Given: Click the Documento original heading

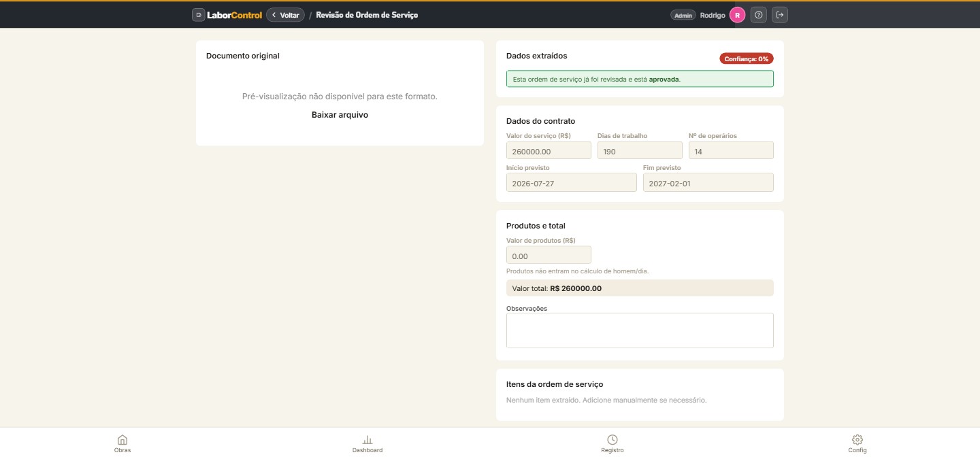Looking at the screenshot, I should pyautogui.click(x=243, y=56).
